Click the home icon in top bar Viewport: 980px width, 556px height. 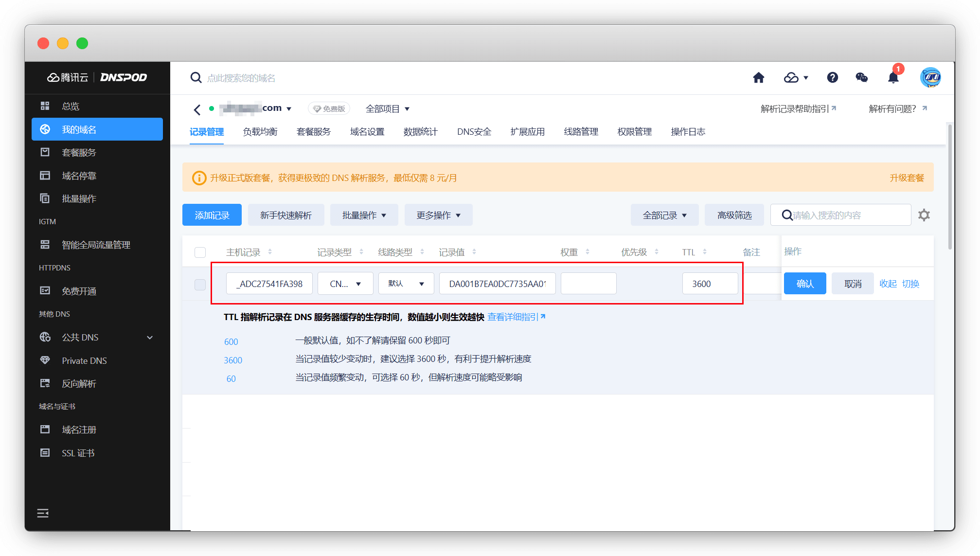[758, 78]
